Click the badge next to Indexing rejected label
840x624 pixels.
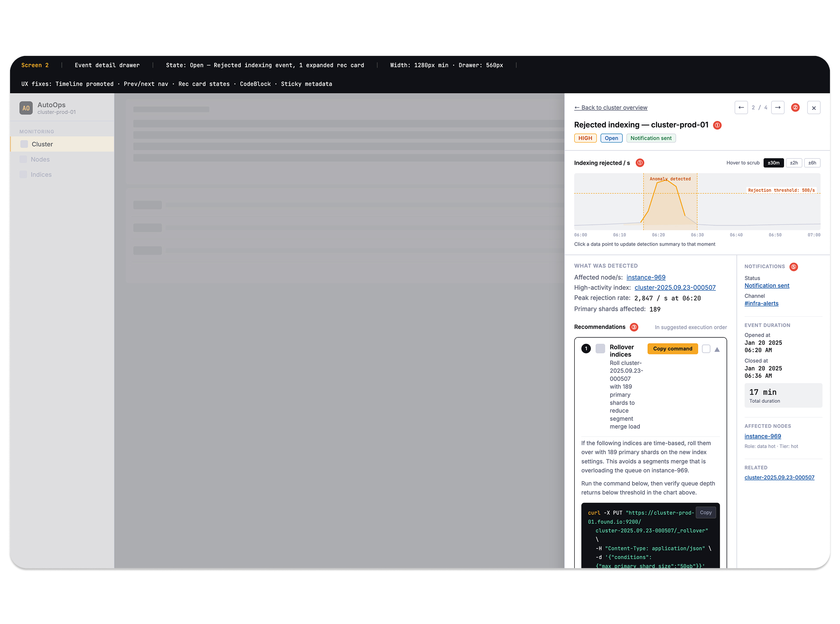639,163
